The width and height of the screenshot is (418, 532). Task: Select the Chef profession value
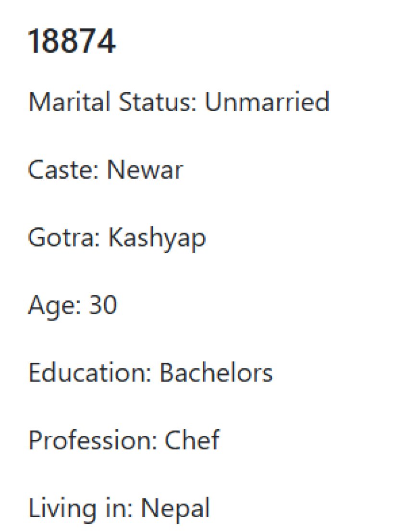[192, 440]
